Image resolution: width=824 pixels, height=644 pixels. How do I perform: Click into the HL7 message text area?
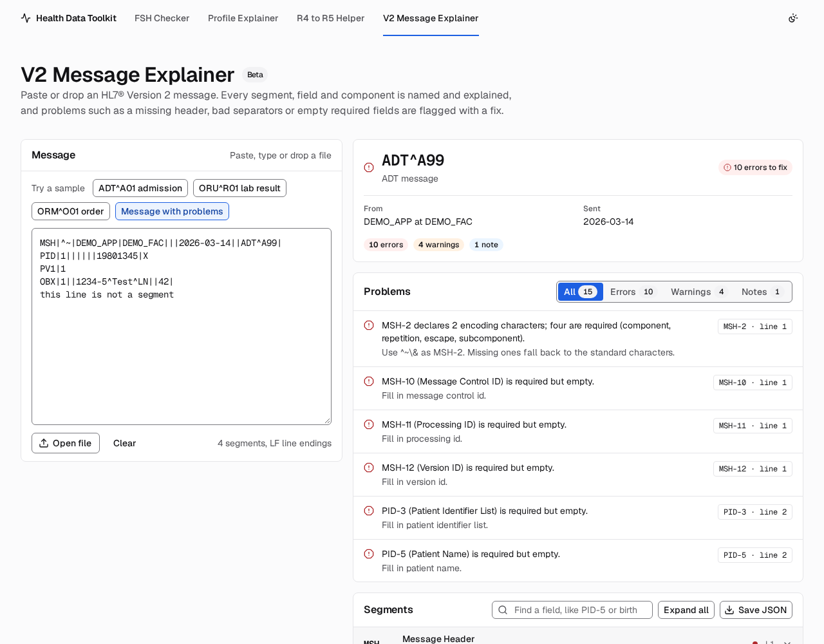[x=182, y=327]
